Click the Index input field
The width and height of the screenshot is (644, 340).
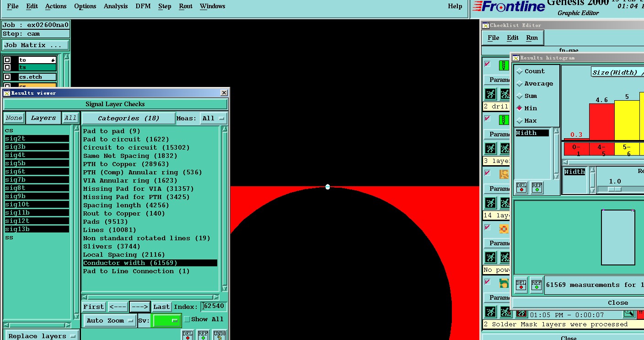click(x=214, y=306)
